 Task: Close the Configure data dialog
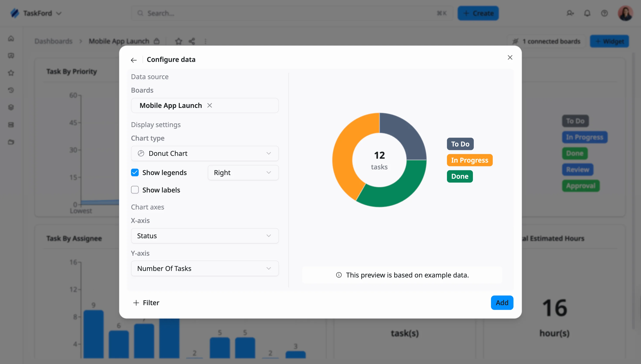point(510,58)
